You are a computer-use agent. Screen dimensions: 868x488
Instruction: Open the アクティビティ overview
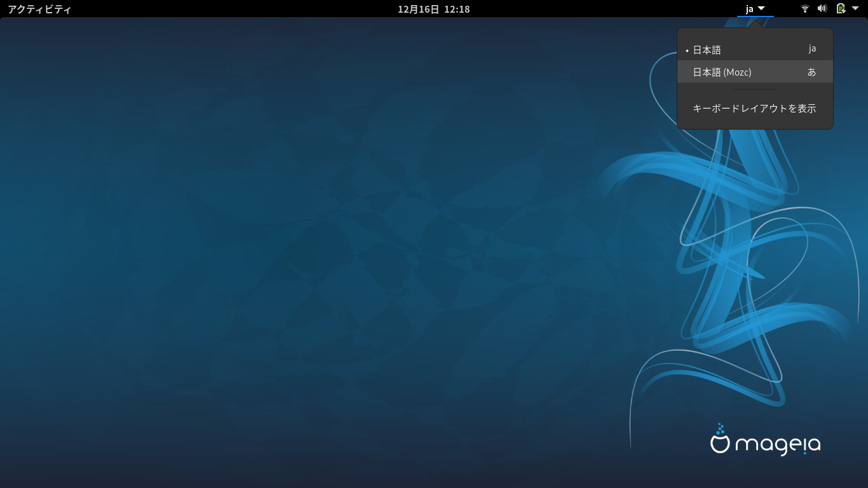point(39,9)
